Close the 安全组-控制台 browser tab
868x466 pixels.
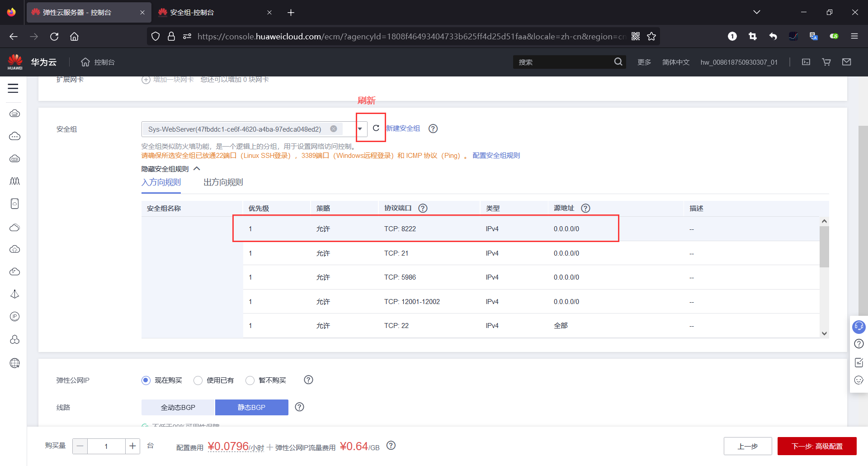click(269, 13)
